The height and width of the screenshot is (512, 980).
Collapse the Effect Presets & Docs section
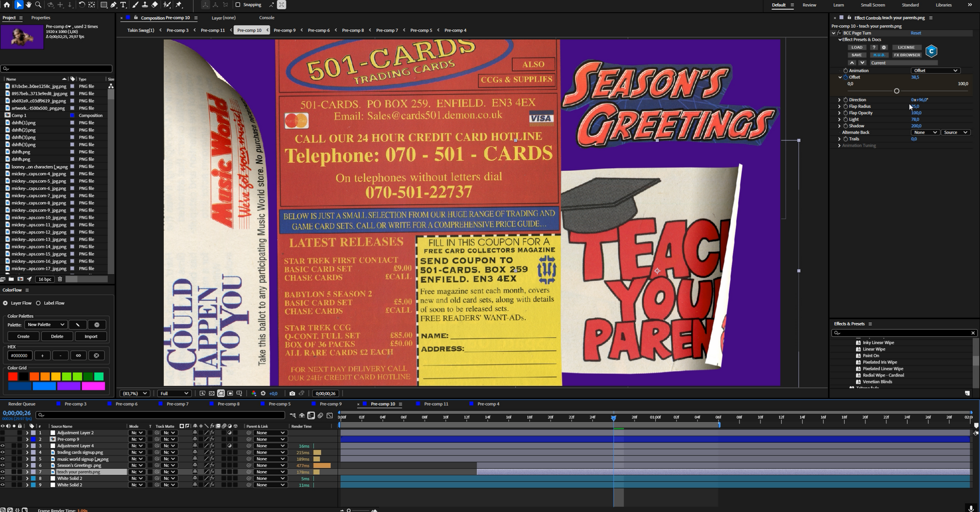(839, 39)
